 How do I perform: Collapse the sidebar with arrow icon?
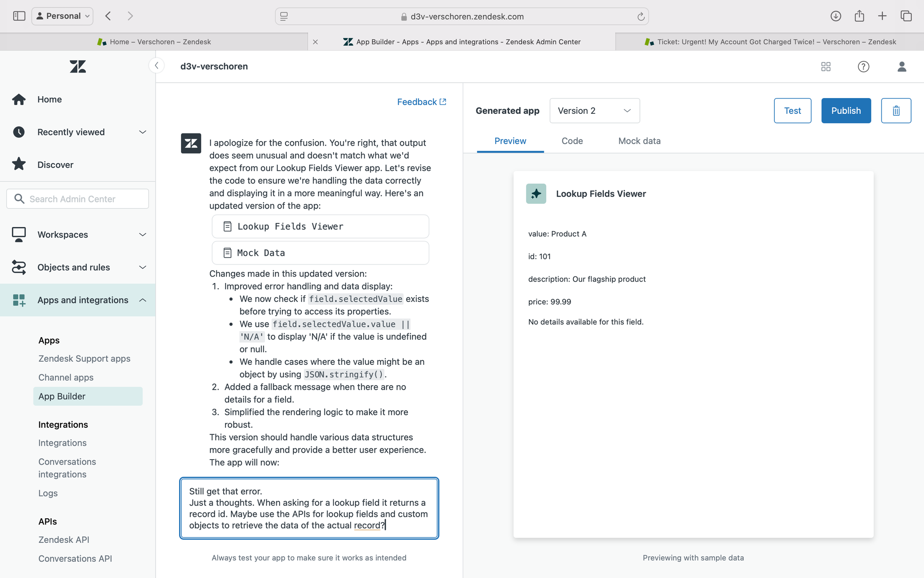point(157,66)
